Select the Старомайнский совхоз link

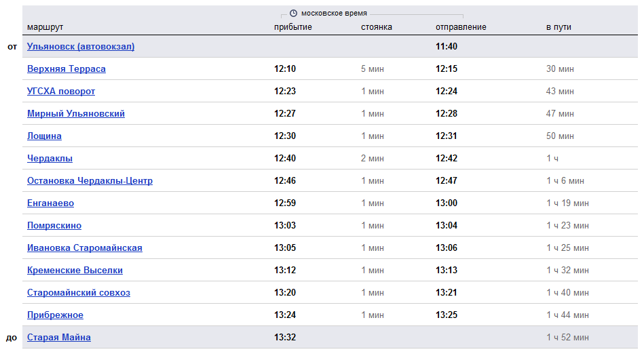(x=79, y=293)
